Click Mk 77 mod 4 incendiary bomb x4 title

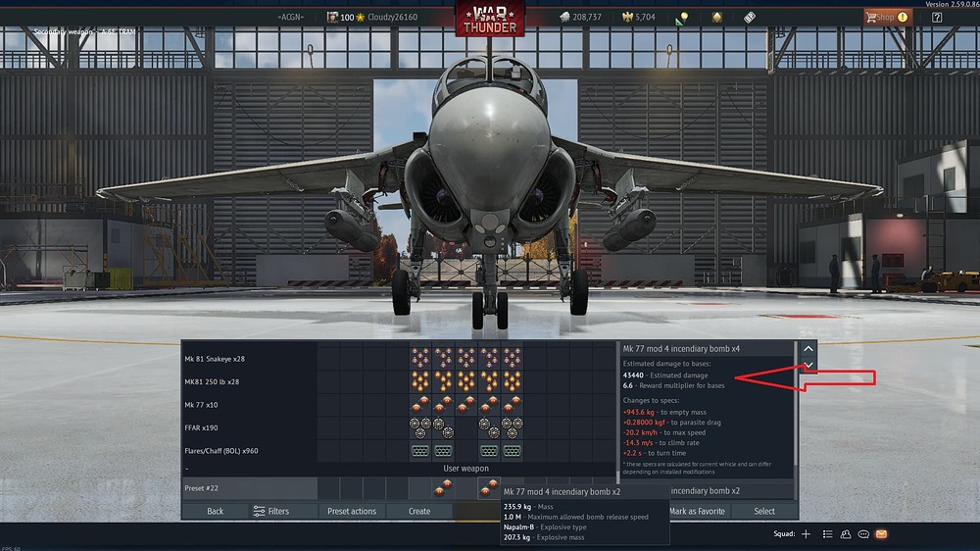pos(681,348)
